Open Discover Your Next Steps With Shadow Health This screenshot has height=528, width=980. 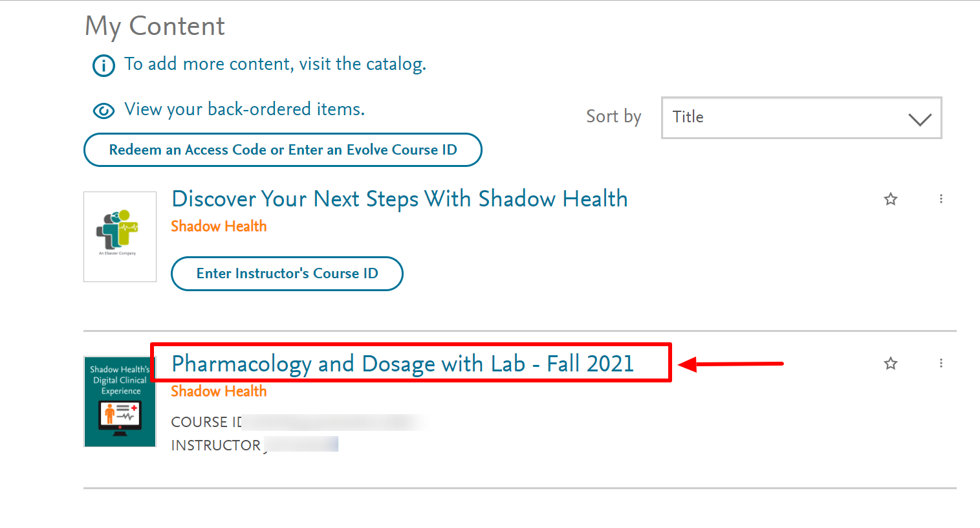coord(399,199)
